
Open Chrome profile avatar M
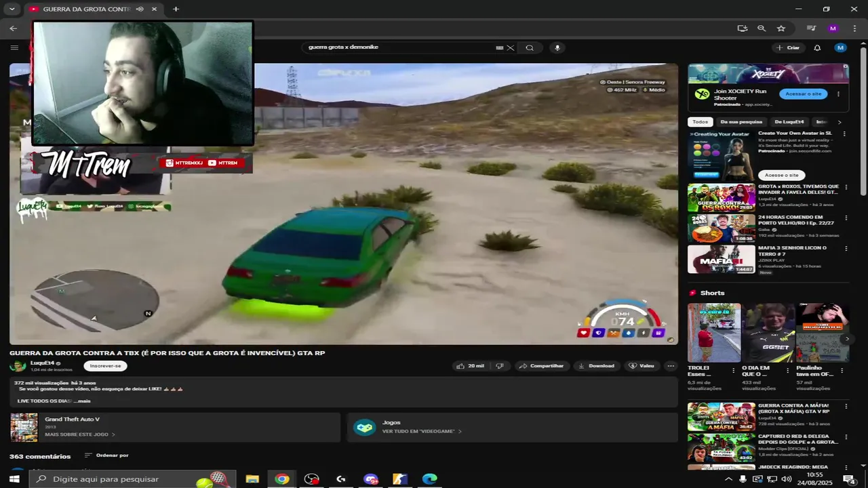coord(833,28)
